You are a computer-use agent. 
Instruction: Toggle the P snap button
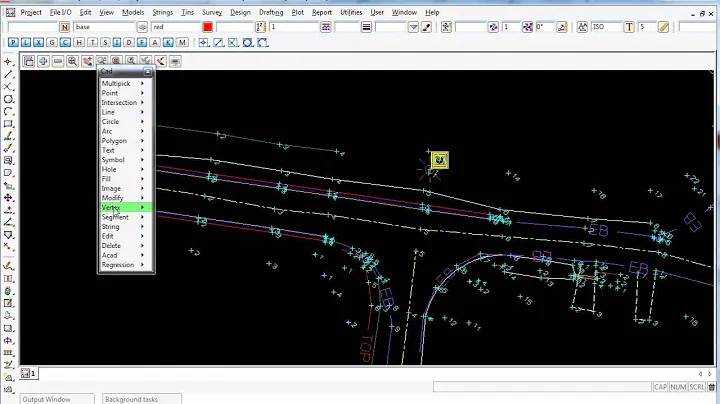point(13,43)
